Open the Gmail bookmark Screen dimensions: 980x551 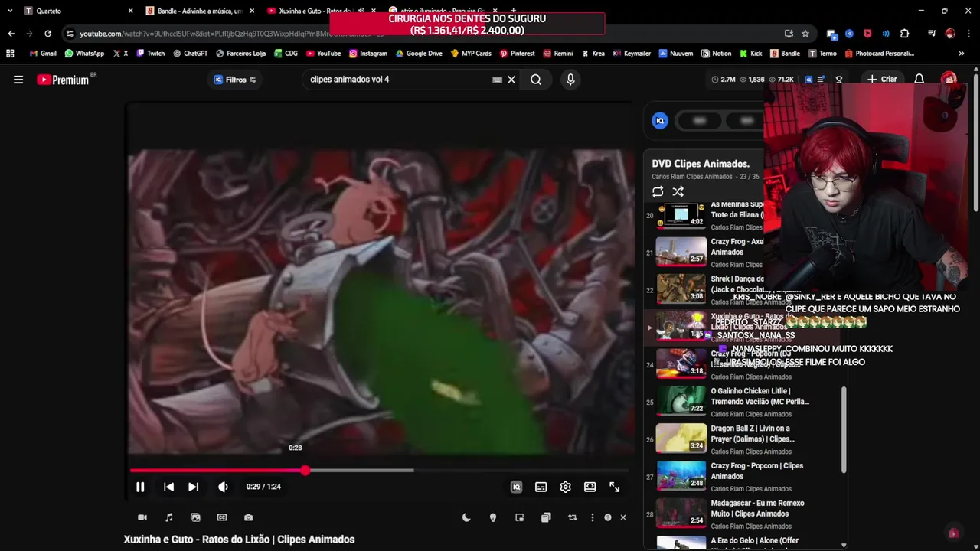[43, 54]
